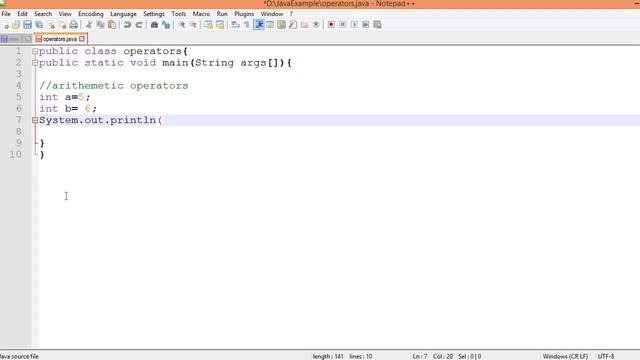Open the View menu
Screen dimensions: 640x360
point(65,14)
